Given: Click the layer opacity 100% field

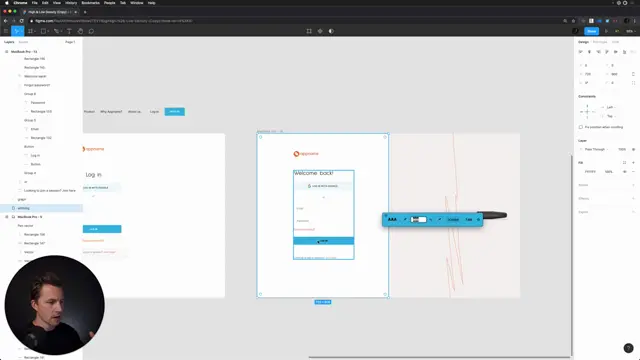Looking at the screenshot, I should tap(622, 149).
